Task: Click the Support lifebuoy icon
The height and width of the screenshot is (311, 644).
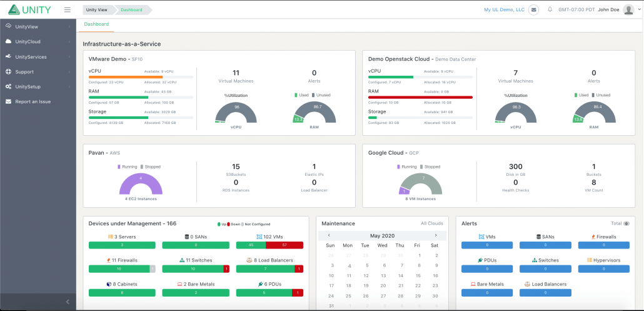Action: 8,71
